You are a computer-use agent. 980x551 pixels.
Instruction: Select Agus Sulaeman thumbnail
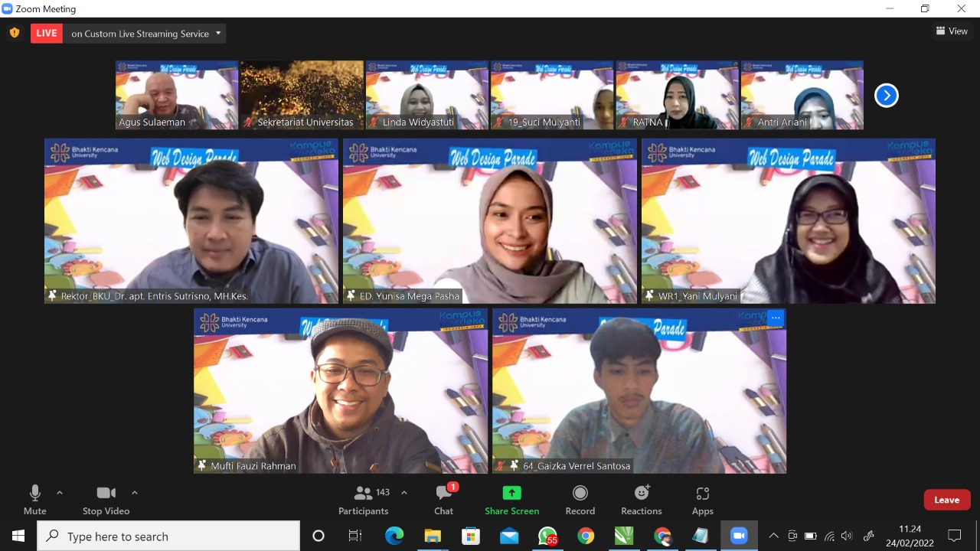(177, 95)
